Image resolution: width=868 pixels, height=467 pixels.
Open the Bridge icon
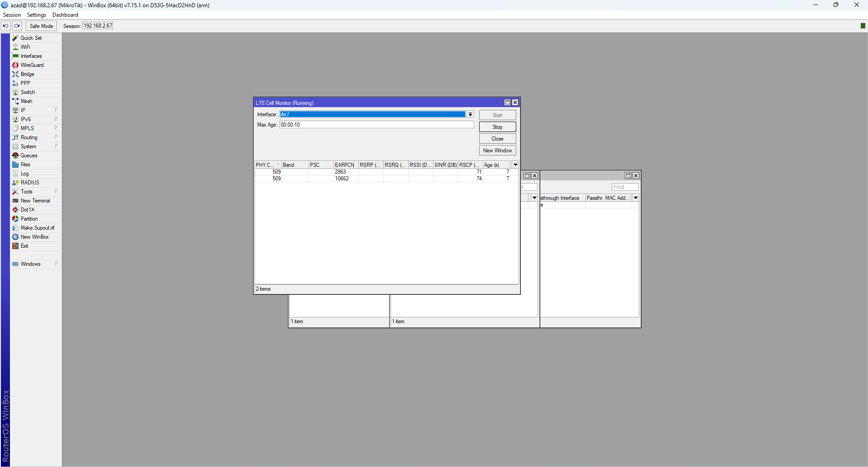click(x=15, y=74)
